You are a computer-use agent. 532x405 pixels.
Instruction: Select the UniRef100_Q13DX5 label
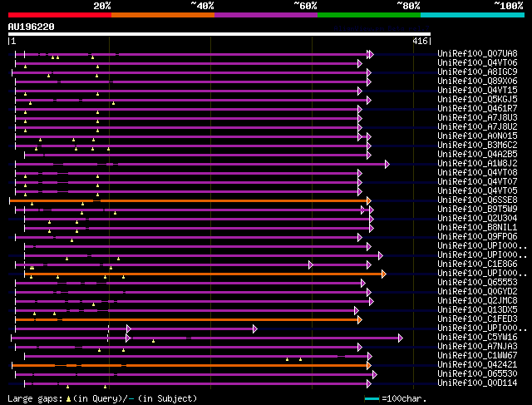coord(477,310)
